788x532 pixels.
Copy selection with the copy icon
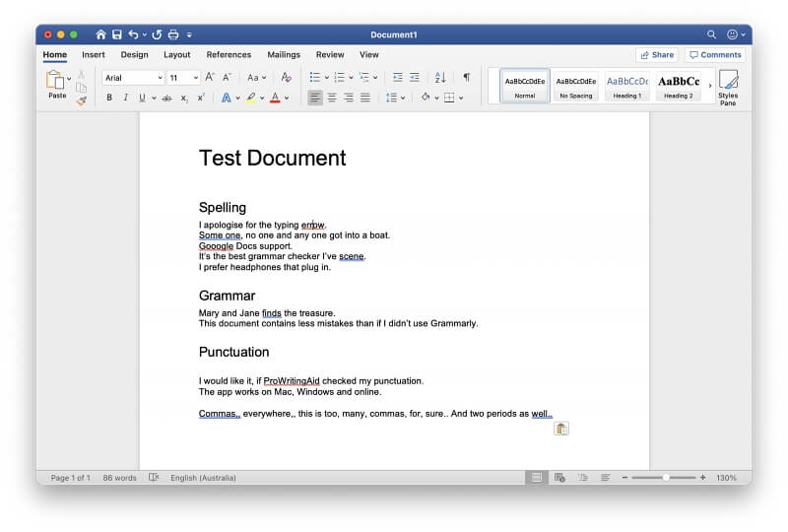[81, 88]
